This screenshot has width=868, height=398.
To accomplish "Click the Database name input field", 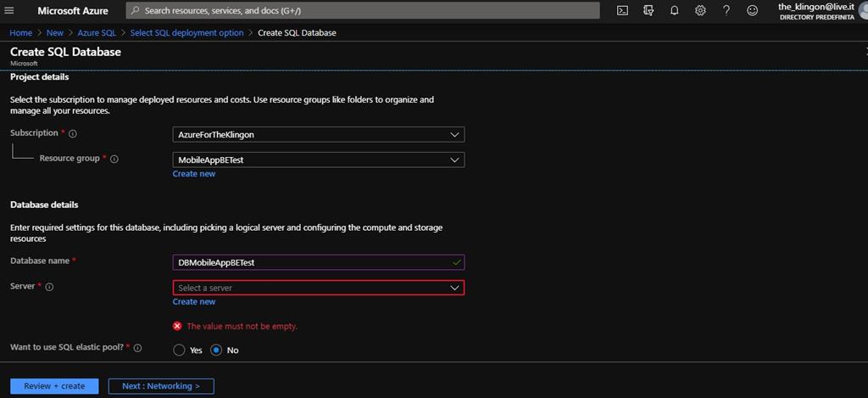I will (x=319, y=262).
